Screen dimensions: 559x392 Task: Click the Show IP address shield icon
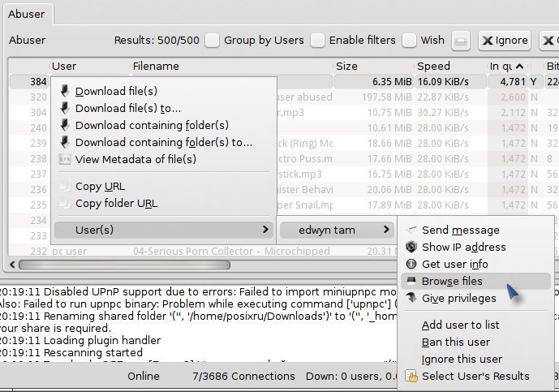point(411,247)
